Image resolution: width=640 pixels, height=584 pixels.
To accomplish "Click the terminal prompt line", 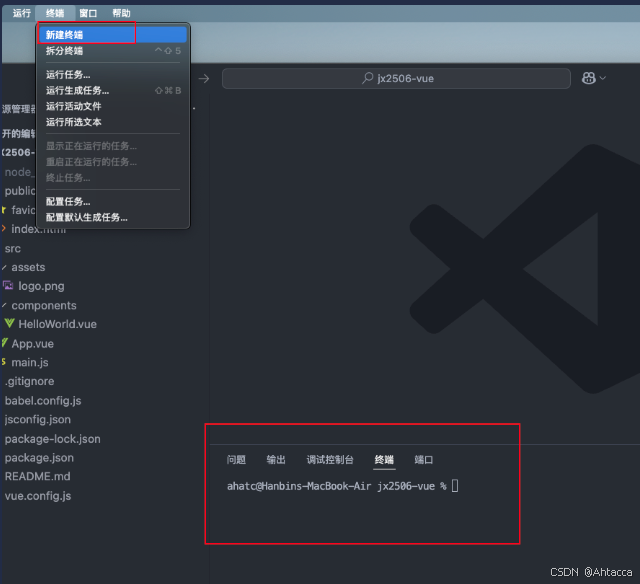I will (342, 486).
